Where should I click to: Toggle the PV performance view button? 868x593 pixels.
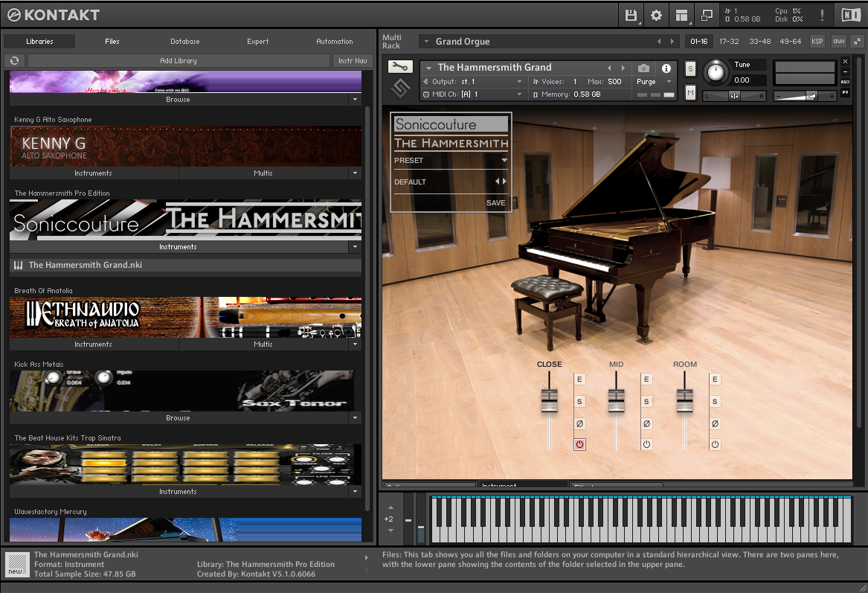tap(845, 92)
